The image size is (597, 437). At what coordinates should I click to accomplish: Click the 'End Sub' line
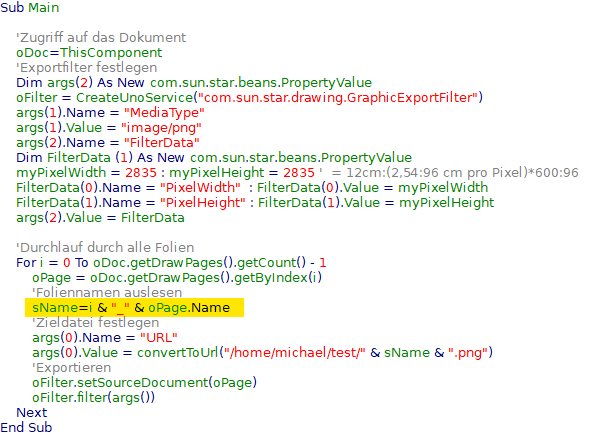(26, 427)
